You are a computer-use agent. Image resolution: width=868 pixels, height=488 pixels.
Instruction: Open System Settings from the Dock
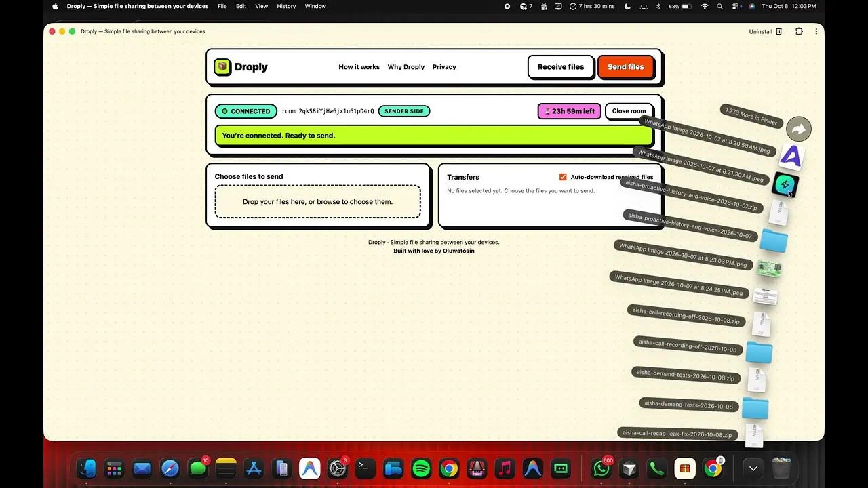pyautogui.click(x=337, y=468)
